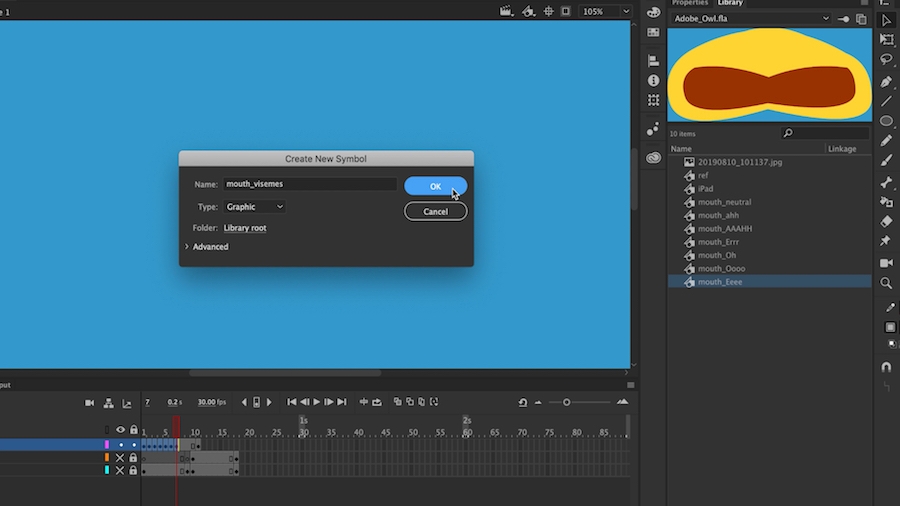Activate the Free Transform tool
This screenshot has width=900, height=506.
[886, 39]
